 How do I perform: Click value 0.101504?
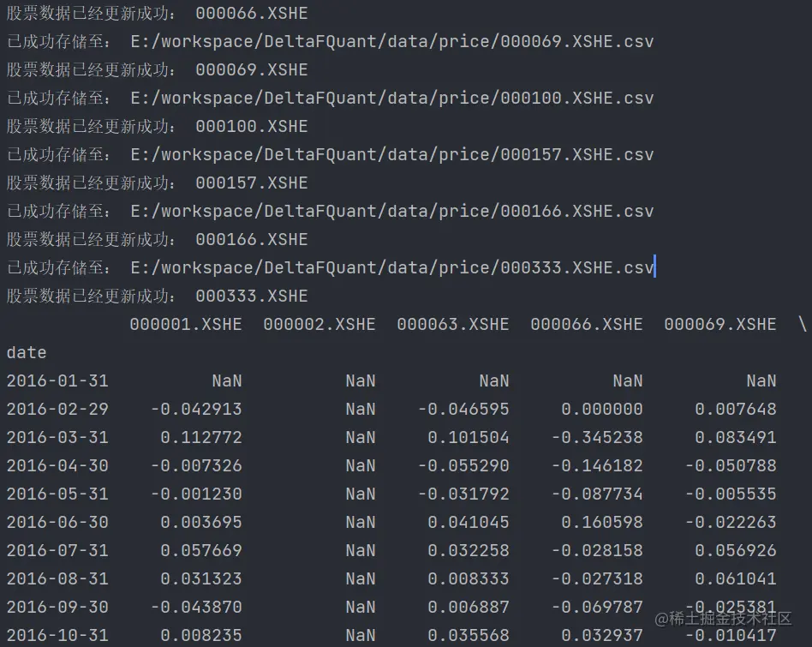pos(469,437)
